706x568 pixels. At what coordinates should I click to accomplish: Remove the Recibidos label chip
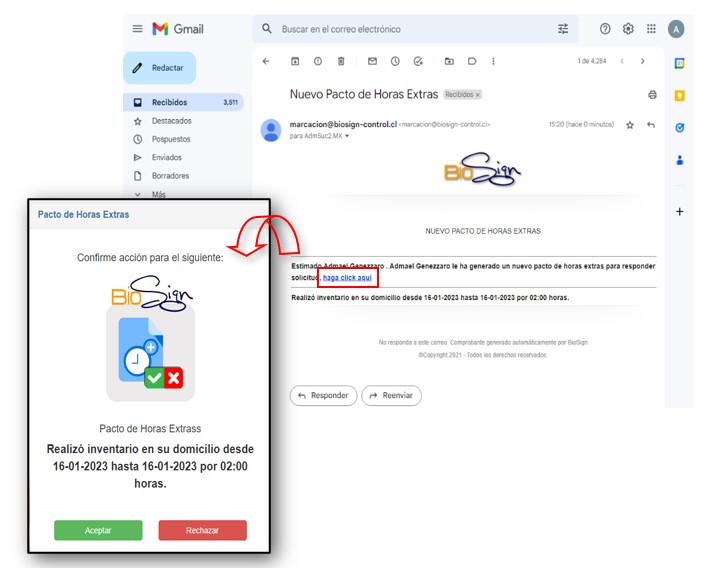coord(478,95)
